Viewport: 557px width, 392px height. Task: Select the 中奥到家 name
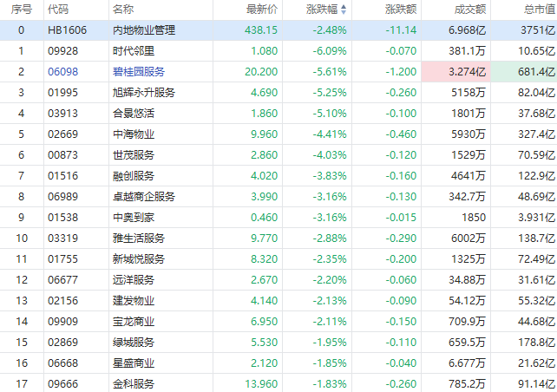click(134, 218)
